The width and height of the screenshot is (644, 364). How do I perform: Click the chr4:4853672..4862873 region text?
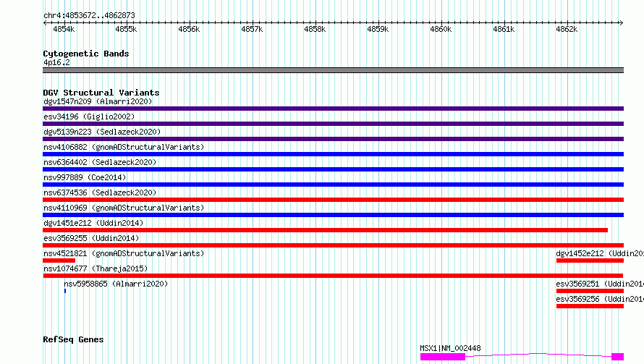pyautogui.click(x=89, y=15)
